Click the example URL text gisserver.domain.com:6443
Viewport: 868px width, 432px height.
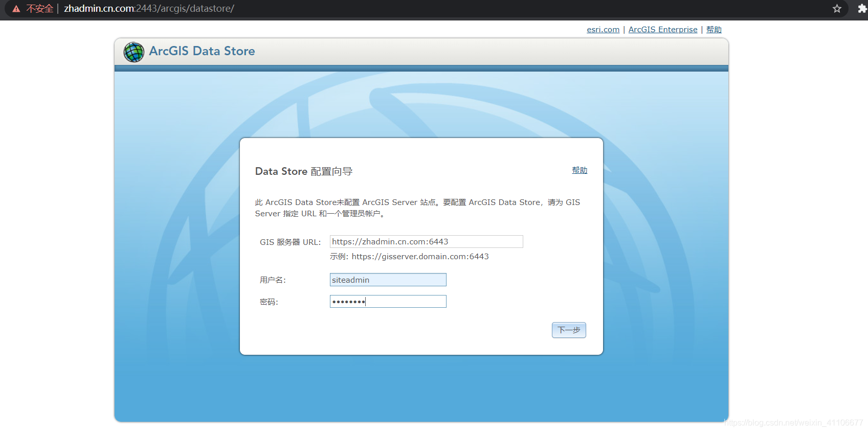(420, 257)
